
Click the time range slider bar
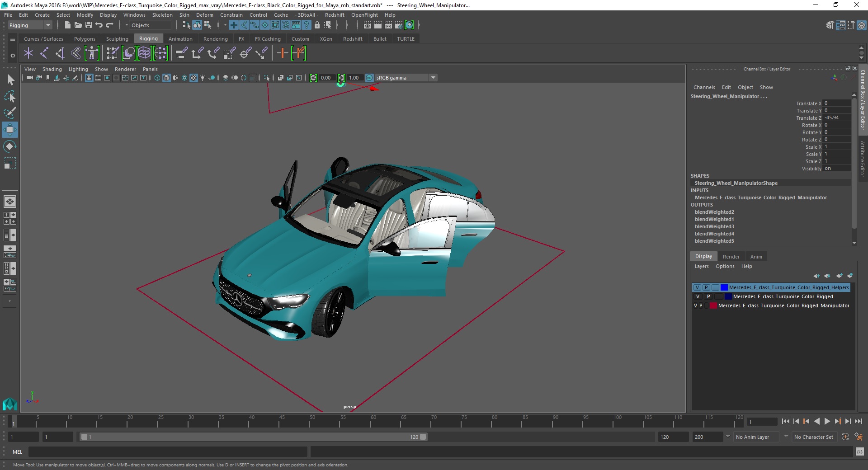[253, 437]
